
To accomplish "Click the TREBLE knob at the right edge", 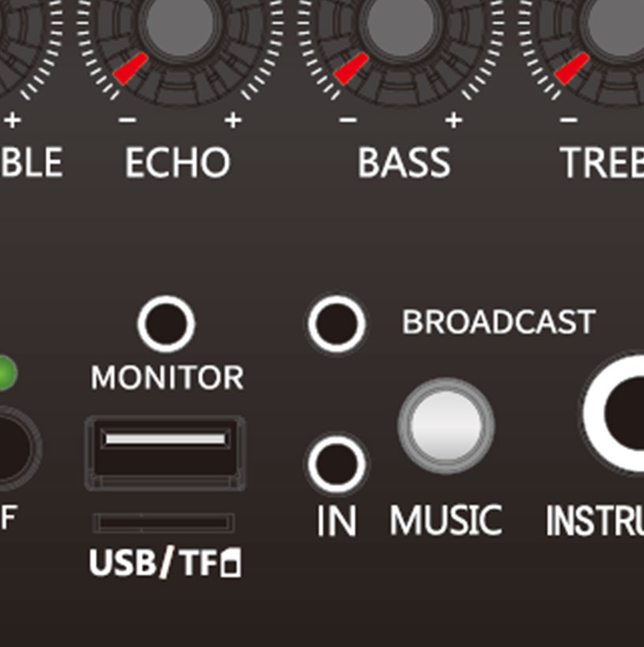I will click(x=615, y=23).
